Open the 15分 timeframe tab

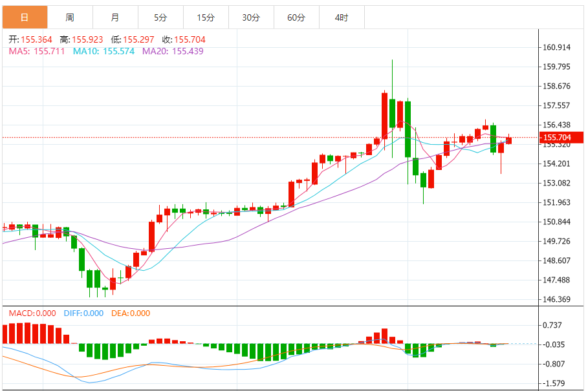tap(206, 17)
